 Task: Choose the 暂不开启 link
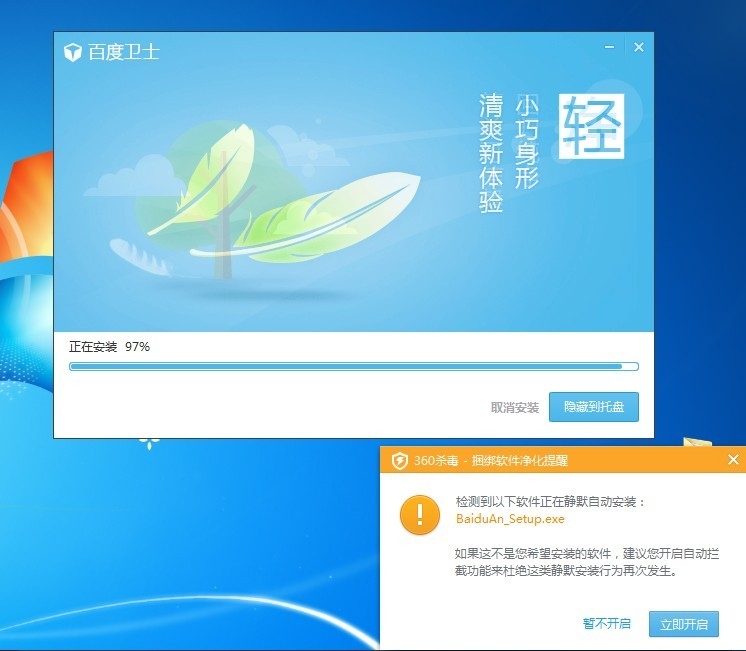click(607, 624)
